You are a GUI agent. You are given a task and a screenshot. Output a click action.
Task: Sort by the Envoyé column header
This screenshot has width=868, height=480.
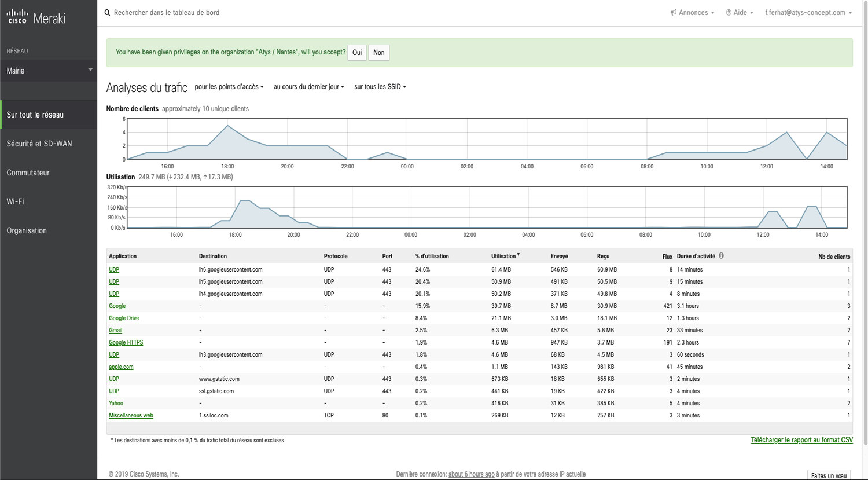coord(559,256)
